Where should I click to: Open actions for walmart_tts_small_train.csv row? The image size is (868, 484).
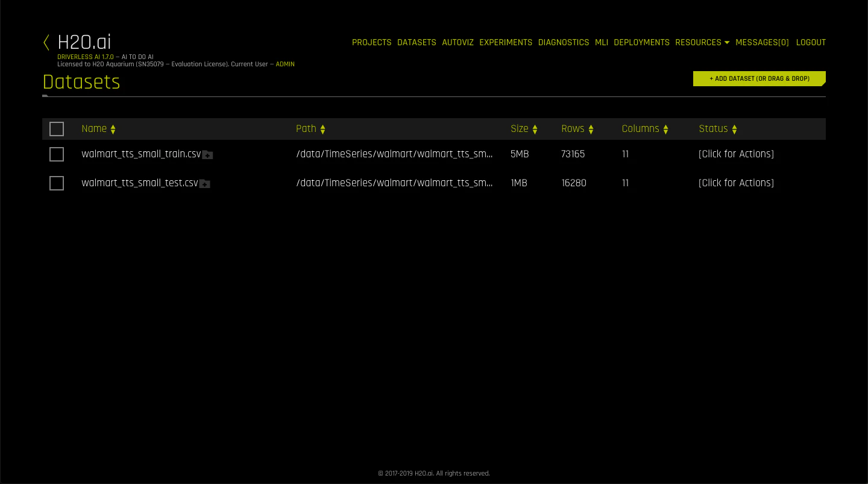[736, 154]
